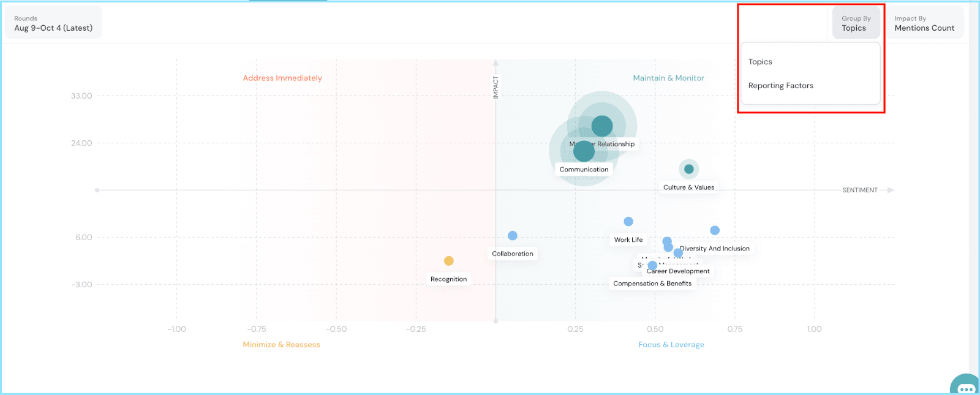Select Topics from the dropdown list
This screenshot has width=980, height=395.
pyautogui.click(x=760, y=62)
